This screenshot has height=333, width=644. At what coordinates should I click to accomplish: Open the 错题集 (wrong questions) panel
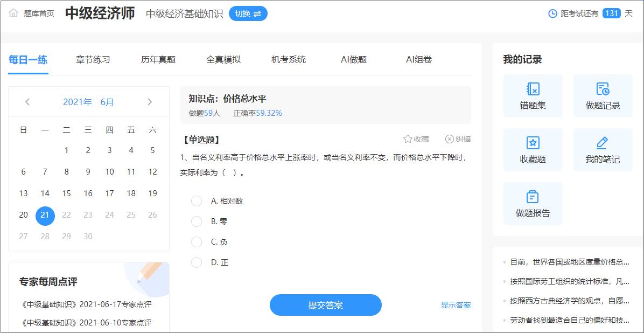[533, 95]
